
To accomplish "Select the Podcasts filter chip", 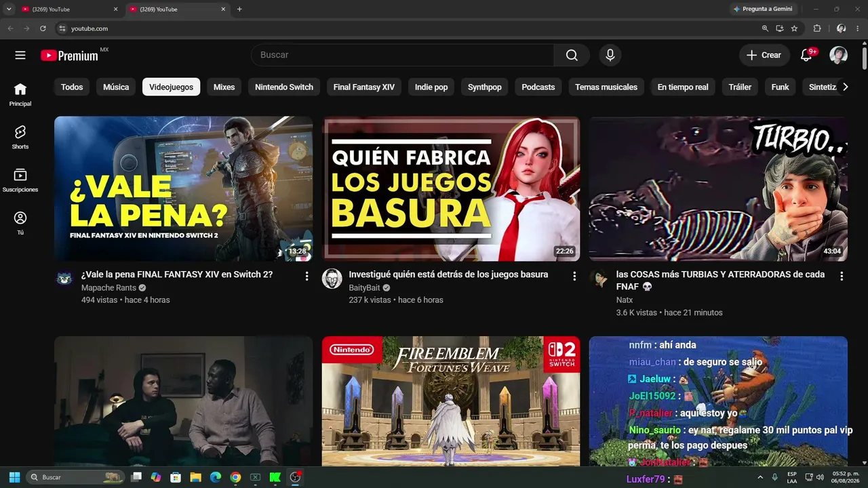I will (538, 87).
